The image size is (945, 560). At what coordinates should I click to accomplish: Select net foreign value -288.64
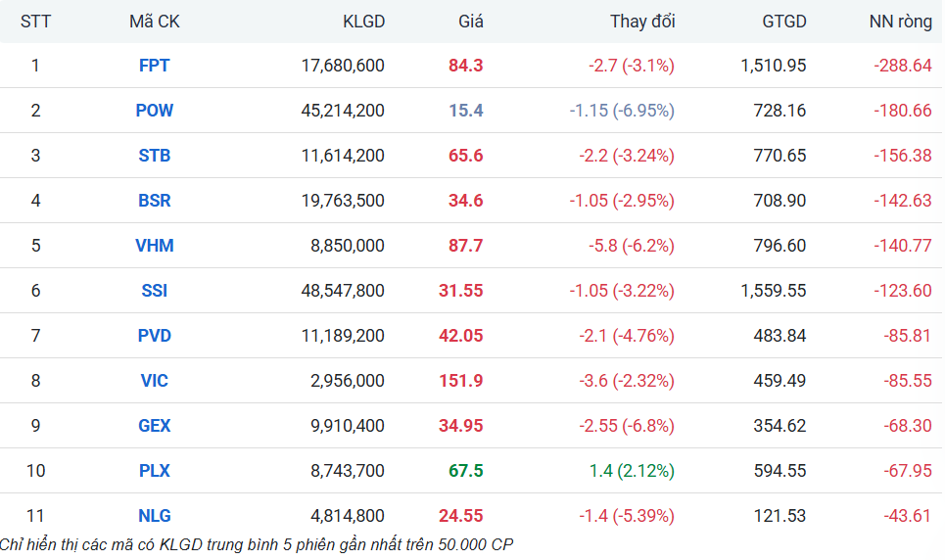coord(903,65)
